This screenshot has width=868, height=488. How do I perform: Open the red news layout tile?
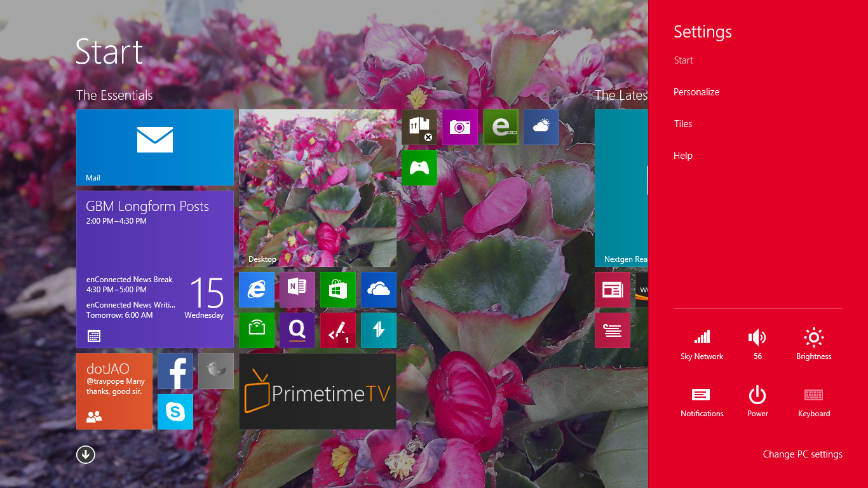pos(613,290)
